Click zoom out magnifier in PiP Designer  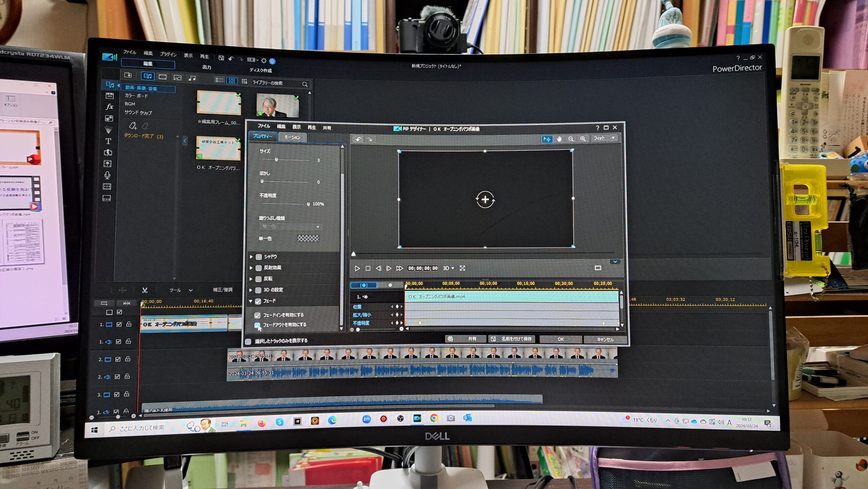pyautogui.click(x=571, y=139)
